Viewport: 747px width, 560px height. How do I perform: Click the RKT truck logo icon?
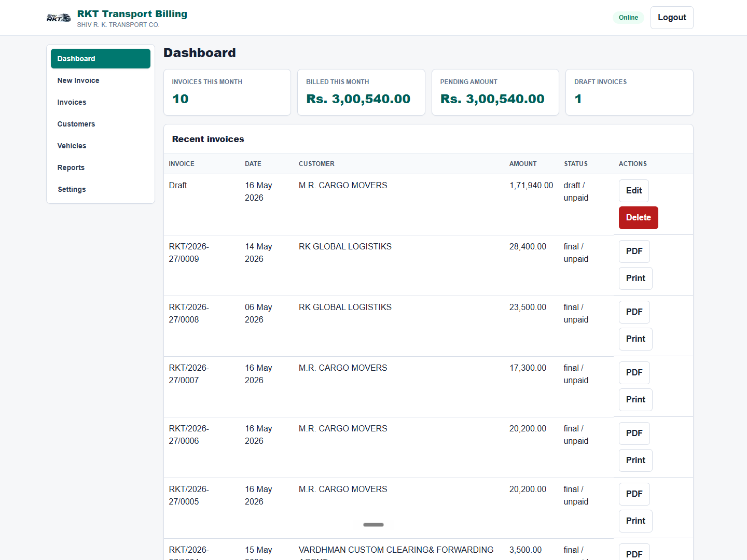click(59, 18)
